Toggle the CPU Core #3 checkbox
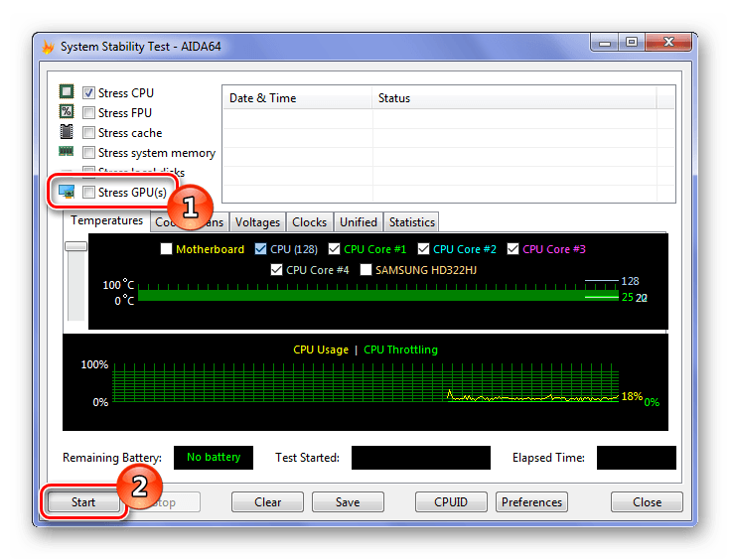 click(512, 249)
